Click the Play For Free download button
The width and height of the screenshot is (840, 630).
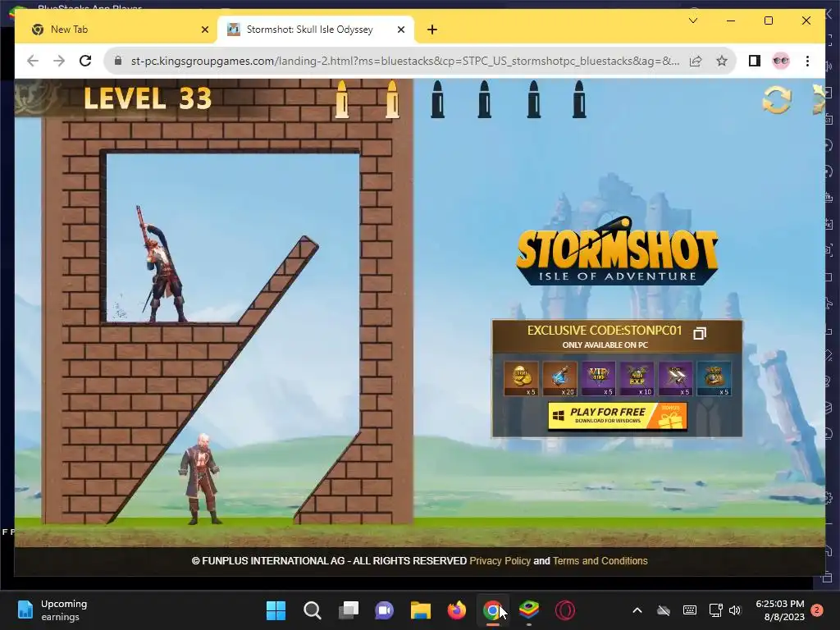pyautogui.click(x=617, y=416)
